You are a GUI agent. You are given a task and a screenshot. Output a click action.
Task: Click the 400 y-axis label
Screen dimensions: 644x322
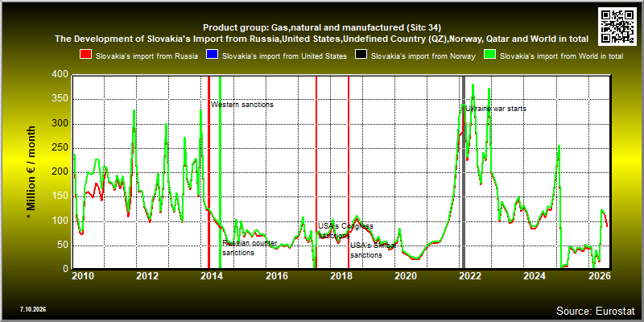60,75
